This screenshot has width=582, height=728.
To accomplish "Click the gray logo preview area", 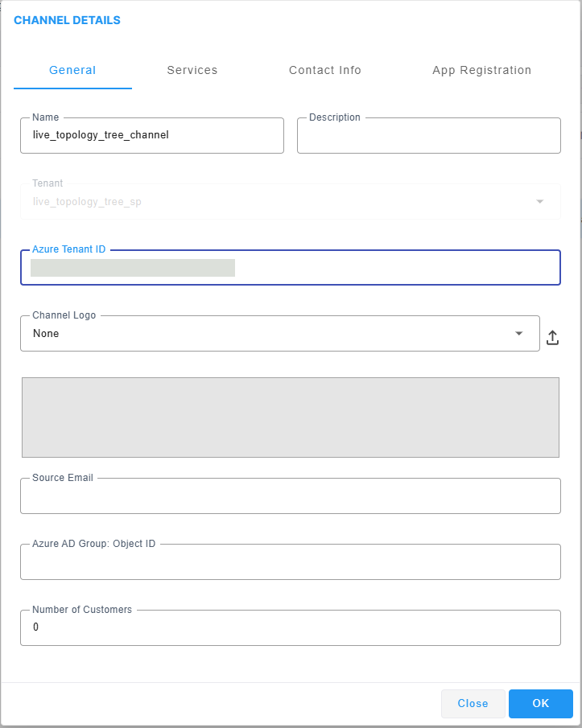I will tap(290, 417).
